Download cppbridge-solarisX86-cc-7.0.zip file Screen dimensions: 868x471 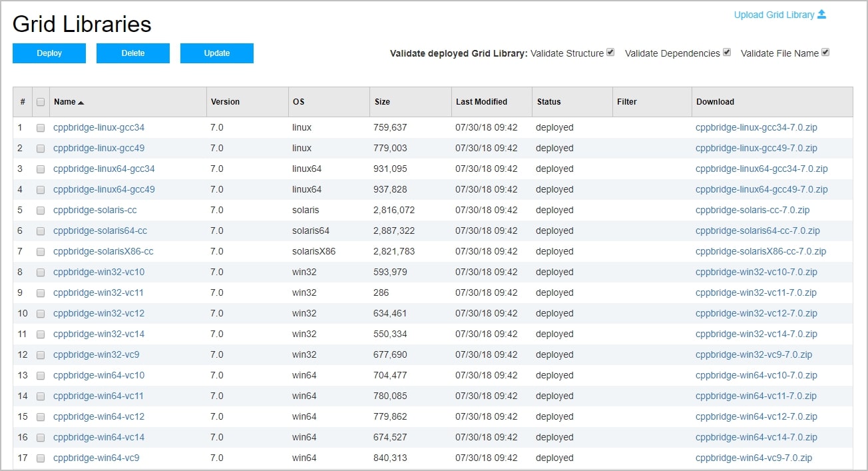tap(760, 251)
